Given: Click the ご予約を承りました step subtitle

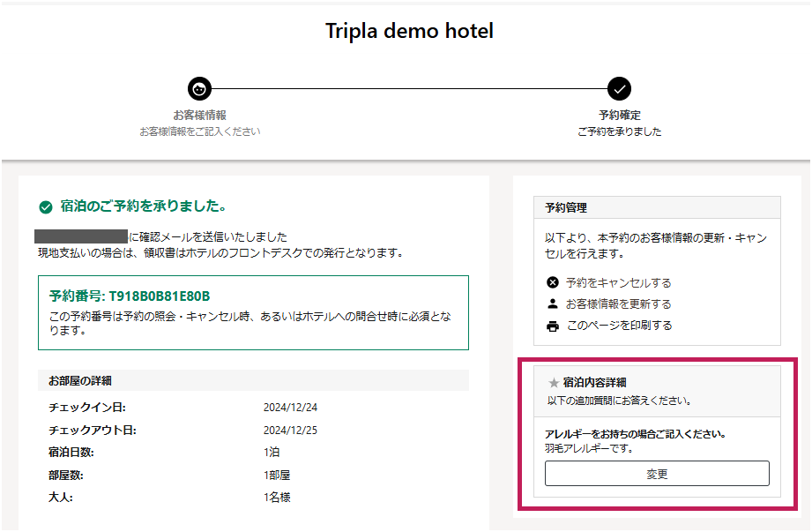Looking at the screenshot, I should coord(619,131).
